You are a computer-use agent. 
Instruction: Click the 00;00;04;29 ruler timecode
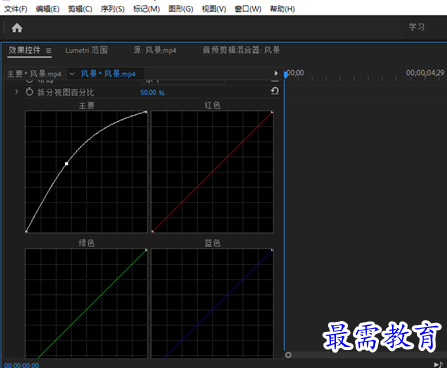pos(425,73)
